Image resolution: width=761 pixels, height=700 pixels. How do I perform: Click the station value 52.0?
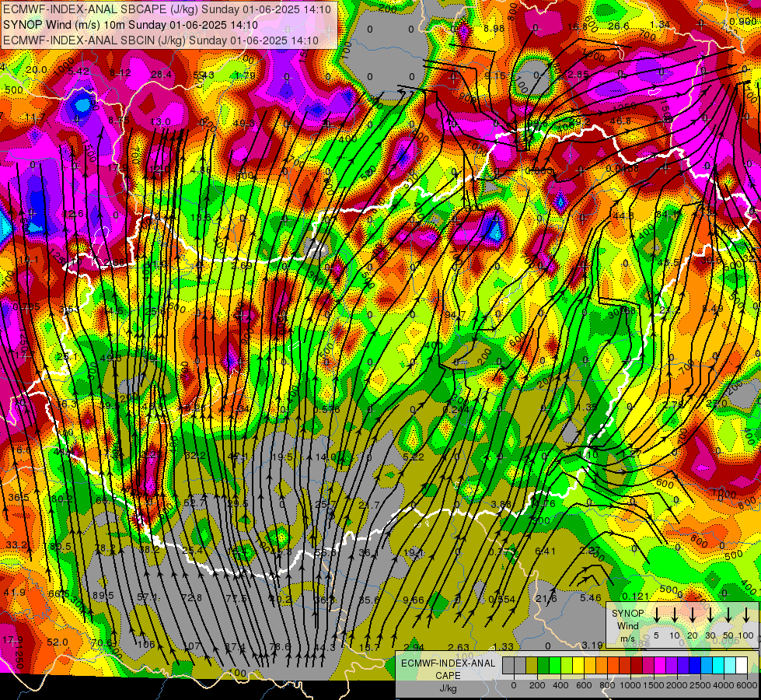click(58, 642)
